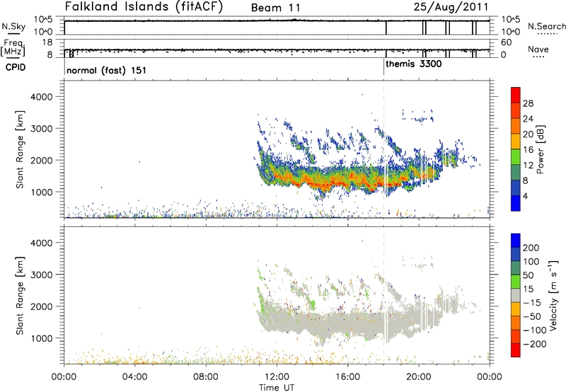Click the '04:00' time axis label

(x=134, y=377)
